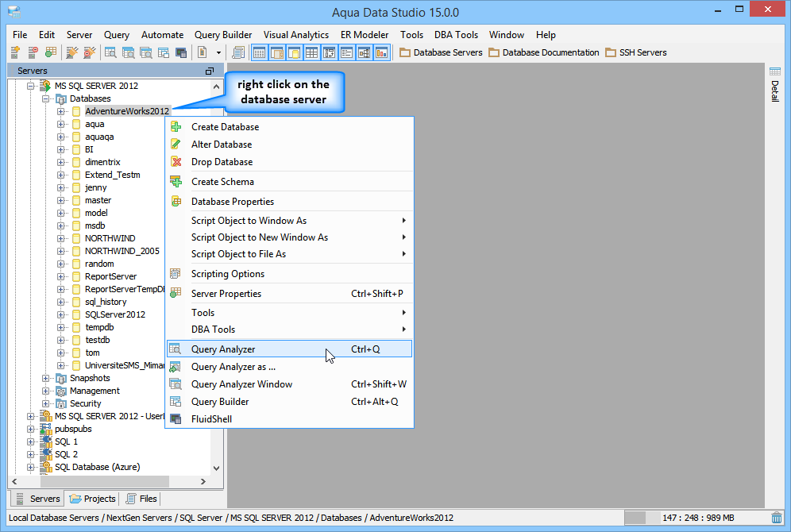The height and width of the screenshot is (532, 791).
Task: Collapse the MS SQL SERVER 2012 node
Action: tap(31, 86)
